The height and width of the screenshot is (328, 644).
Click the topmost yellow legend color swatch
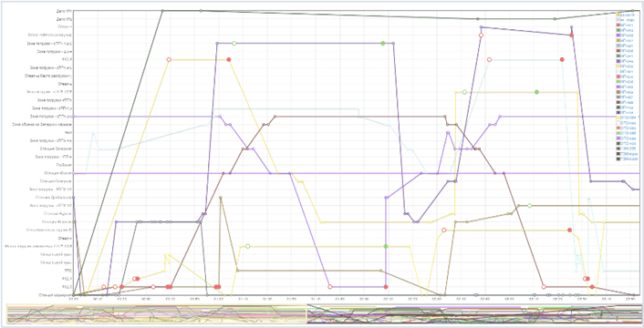point(618,15)
